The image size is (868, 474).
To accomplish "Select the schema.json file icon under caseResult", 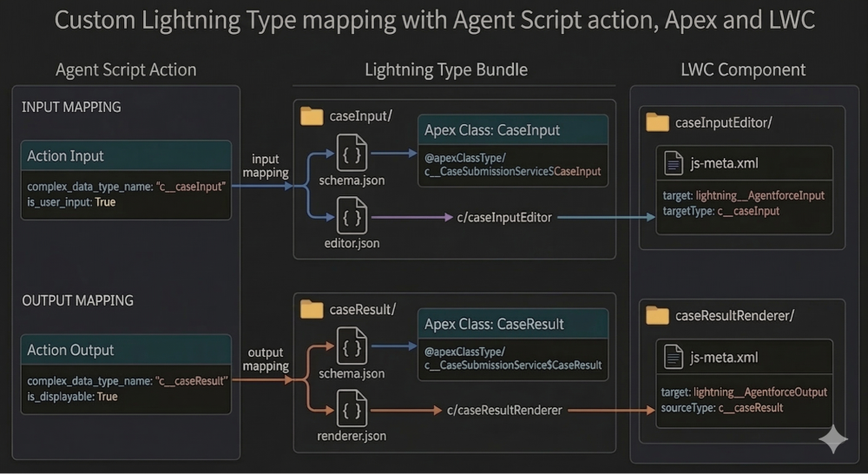I will coord(352,346).
